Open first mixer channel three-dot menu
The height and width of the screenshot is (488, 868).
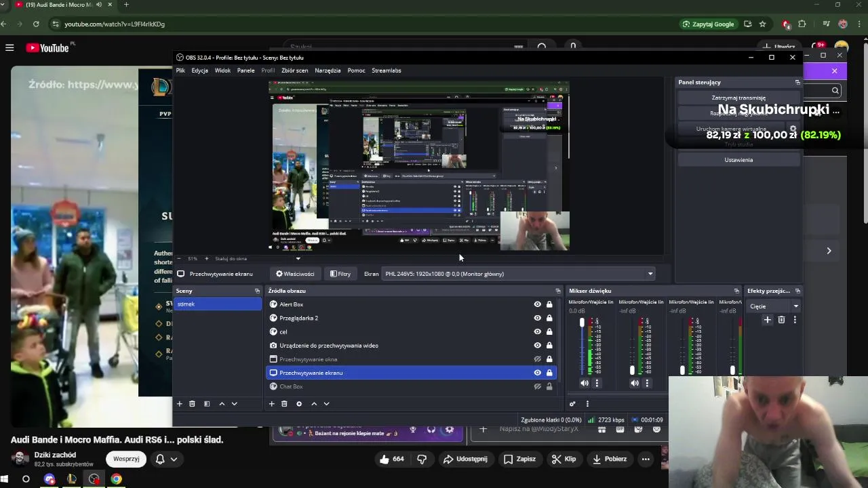(597, 383)
